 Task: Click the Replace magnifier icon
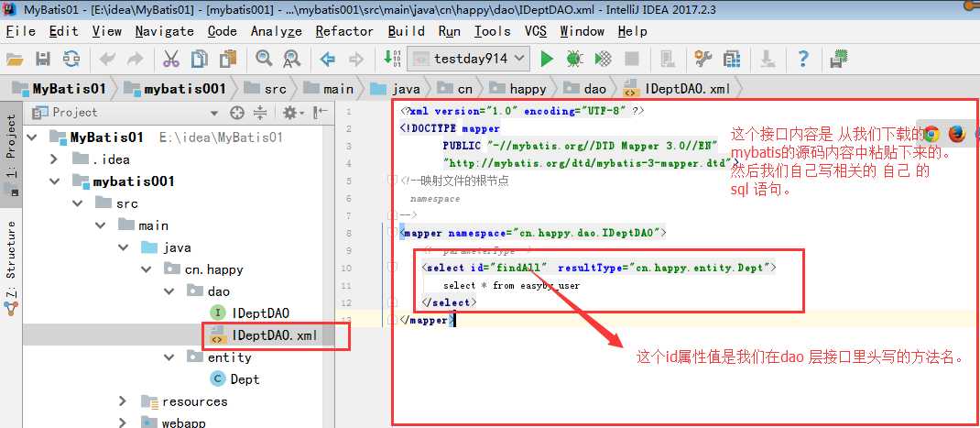pos(292,59)
